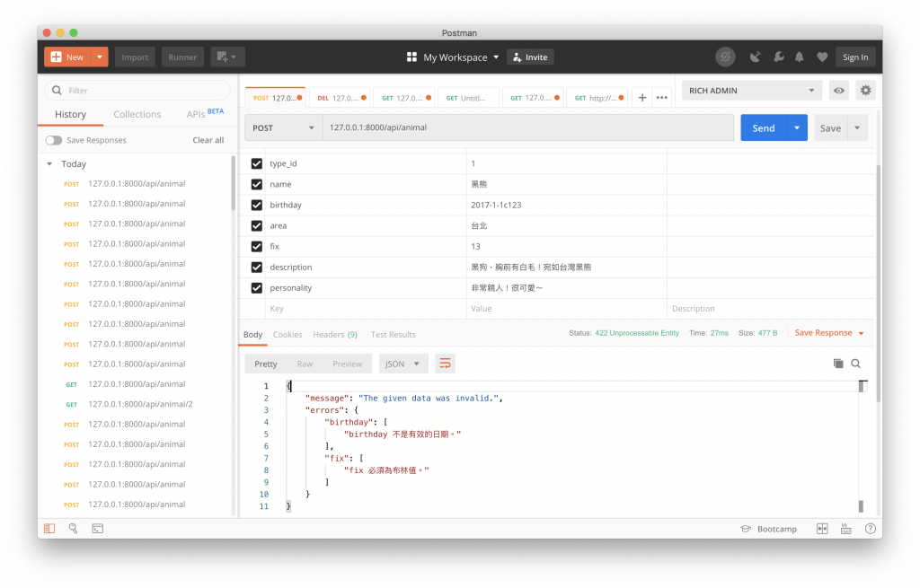Open the Test Results tab
The width and height of the screenshot is (920, 588).
click(x=394, y=335)
